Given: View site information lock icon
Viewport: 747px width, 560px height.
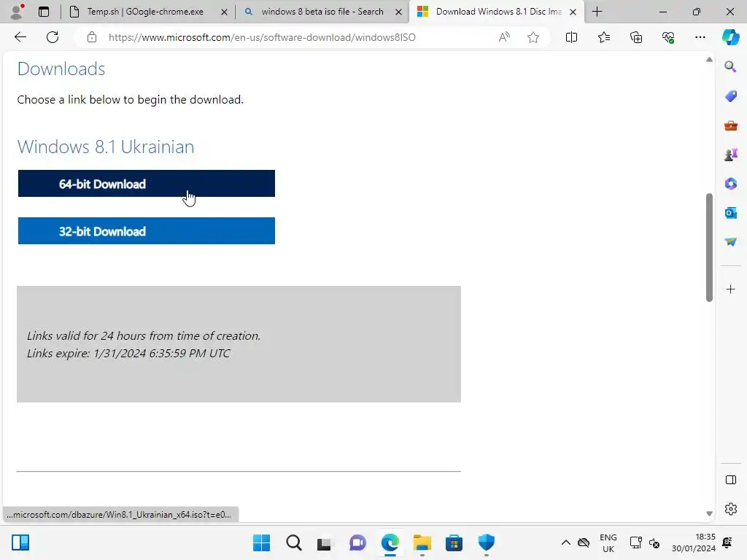Looking at the screenshot, I should (92, 37).
